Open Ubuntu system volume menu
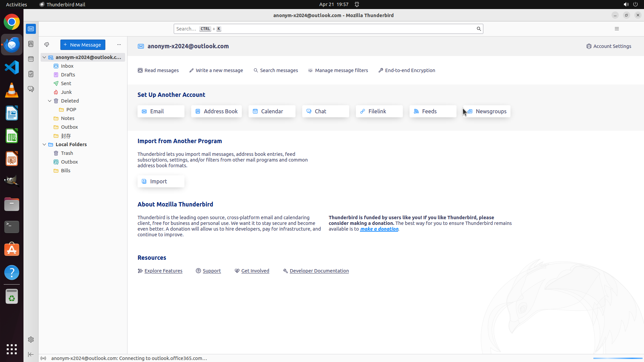This screenshot has width=644, height=362. 626,4
